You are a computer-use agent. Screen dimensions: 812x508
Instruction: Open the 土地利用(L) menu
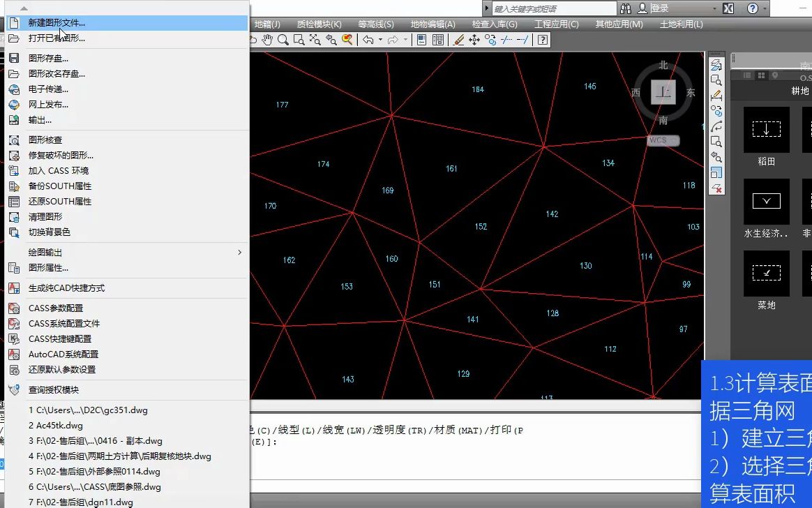(x=680, y=23)
